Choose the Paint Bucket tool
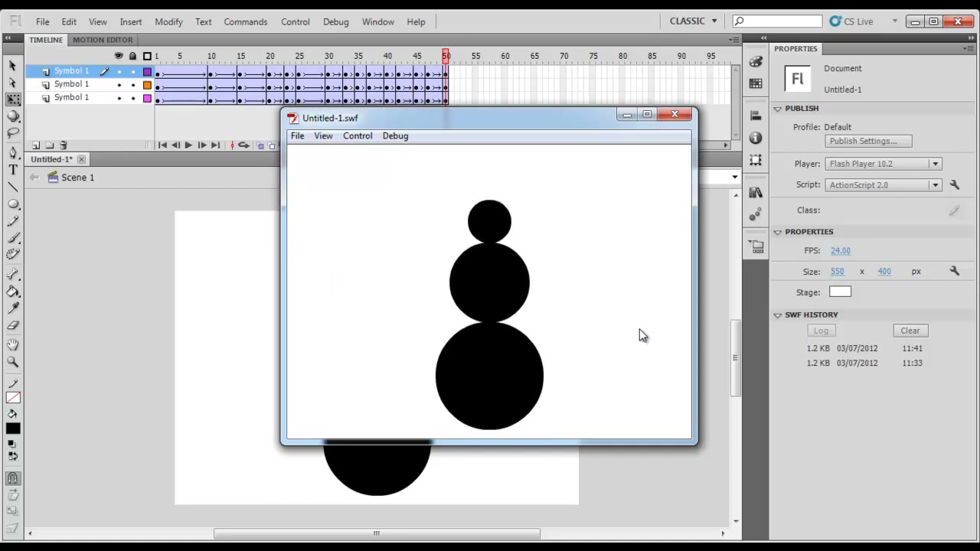Viewport: 980px width, 551px height. pyautogui.click(x=13, y=291)
